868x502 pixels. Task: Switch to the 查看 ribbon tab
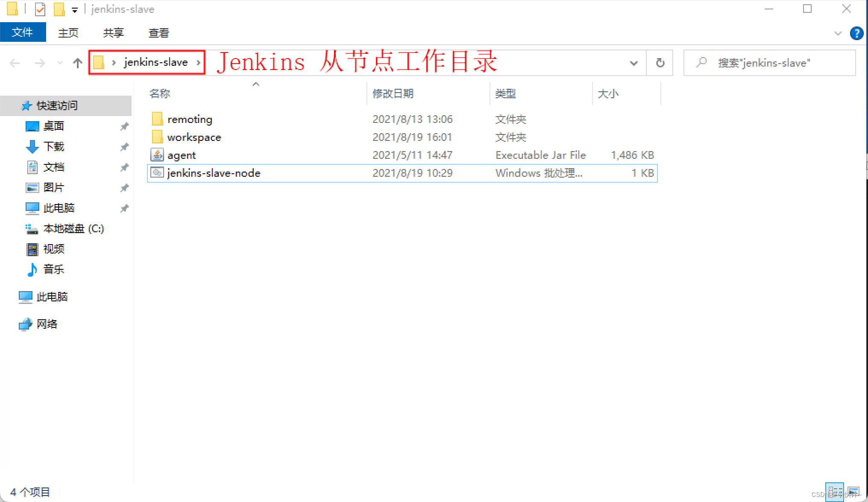[159, 33]
